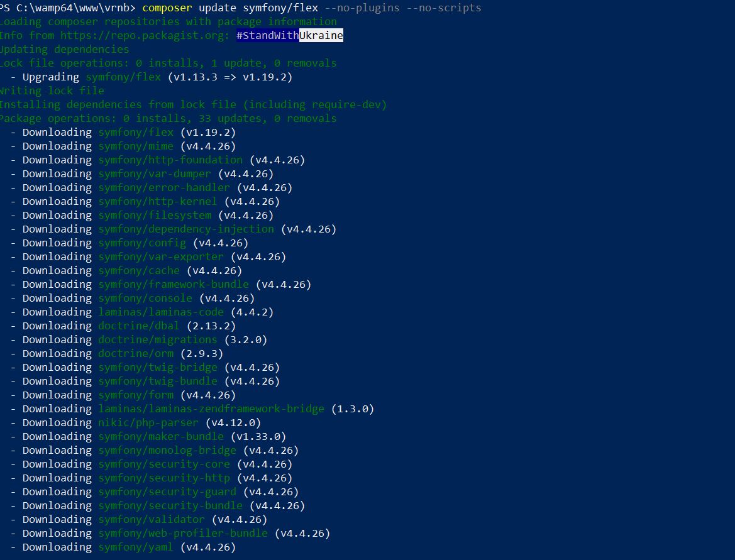
Task: Click the 'symfony/security-bundle' package name
Action: pyautogui.click(x=170, y=506)
